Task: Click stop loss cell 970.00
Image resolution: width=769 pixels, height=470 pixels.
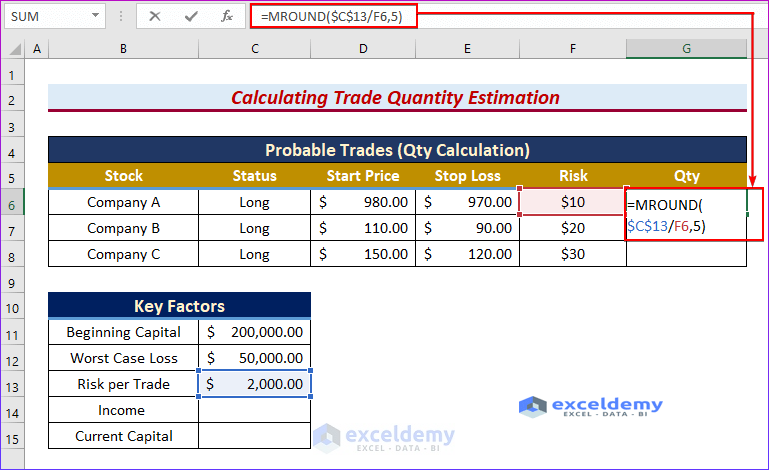Action: click(x=467, y=202)
